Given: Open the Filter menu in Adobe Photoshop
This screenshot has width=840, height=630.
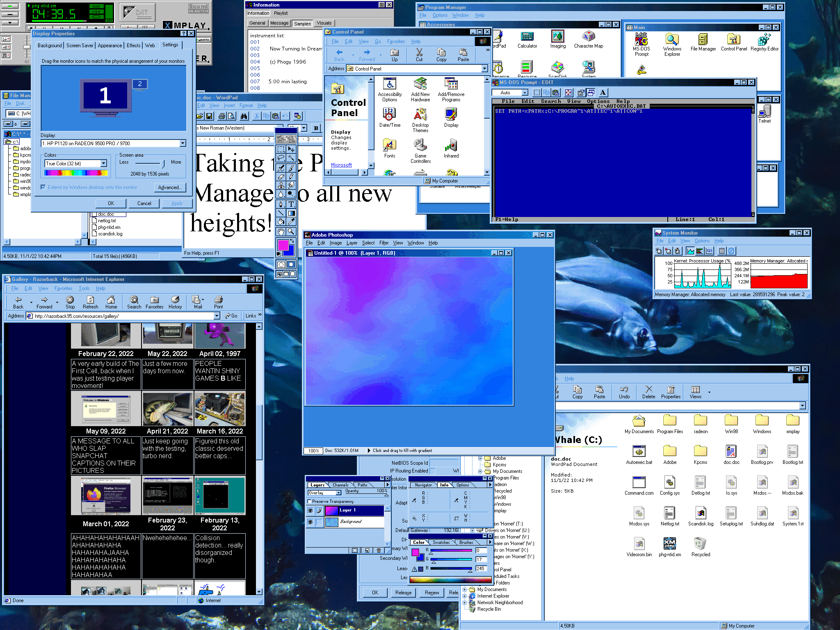Looking at the screenshot, I should tap(384, 243).
